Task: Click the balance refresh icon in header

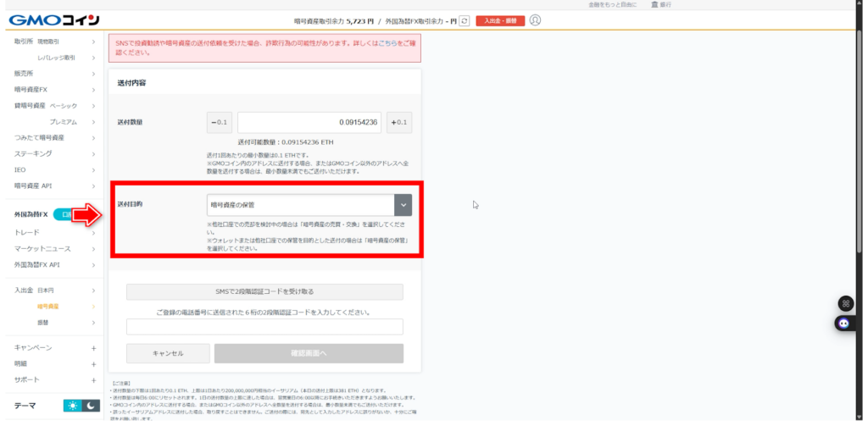Action: 464,20
